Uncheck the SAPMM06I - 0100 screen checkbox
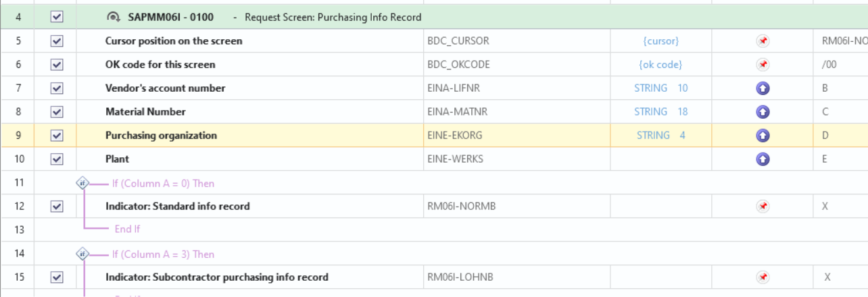Screen dimensions: 868x297 tap(57, 18)
